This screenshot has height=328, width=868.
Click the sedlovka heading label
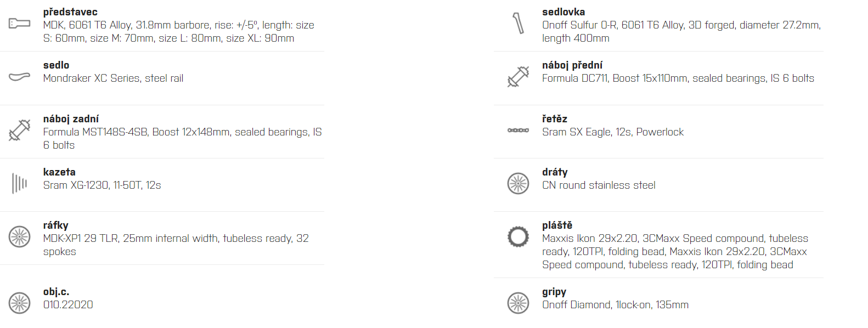point(563,12)
